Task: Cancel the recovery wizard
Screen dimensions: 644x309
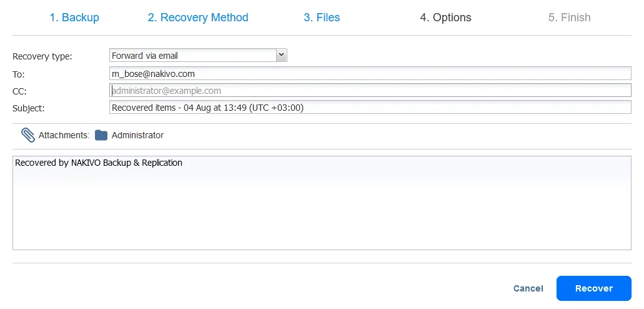Action: (528, 288)
